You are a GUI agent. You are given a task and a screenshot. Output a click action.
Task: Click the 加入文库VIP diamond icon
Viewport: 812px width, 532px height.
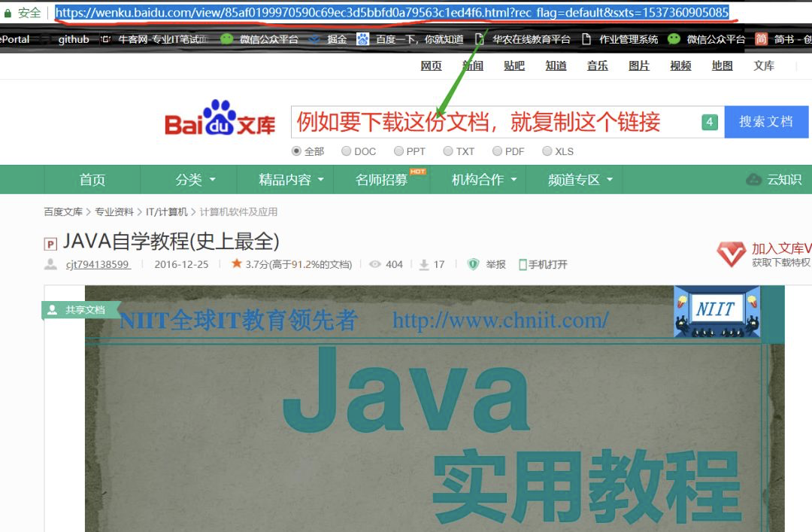(732, 254)
